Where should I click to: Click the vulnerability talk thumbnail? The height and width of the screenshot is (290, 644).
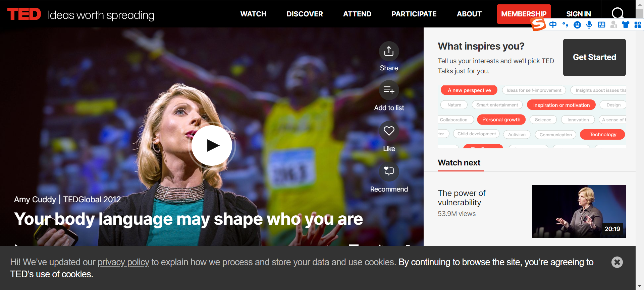point(579,212)
